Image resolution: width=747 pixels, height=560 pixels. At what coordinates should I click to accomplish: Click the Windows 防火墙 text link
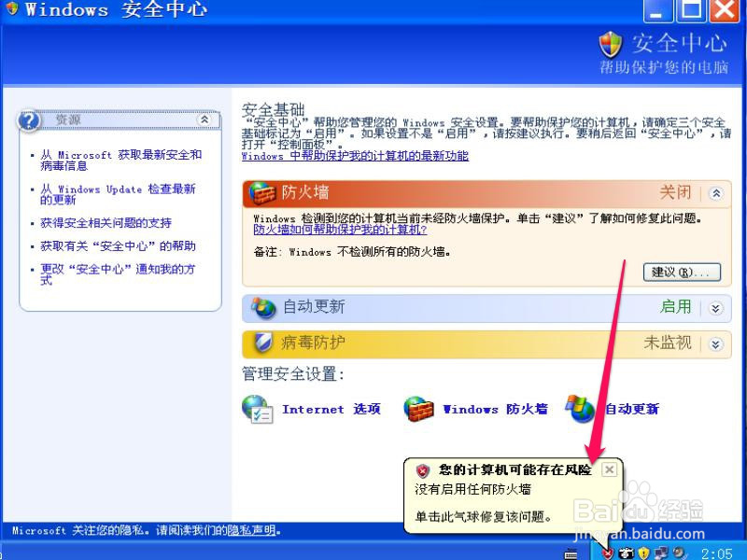(x=496, y=409)
